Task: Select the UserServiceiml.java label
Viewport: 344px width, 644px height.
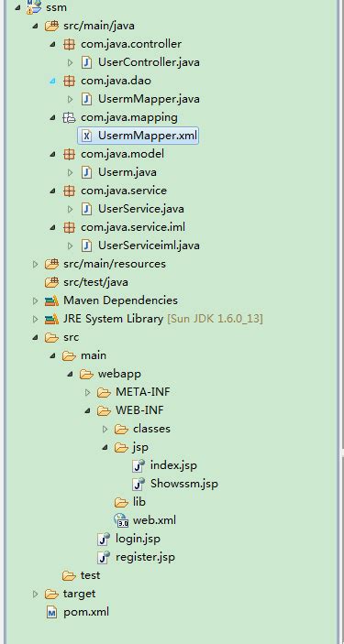Action: [x=149, y=246]
